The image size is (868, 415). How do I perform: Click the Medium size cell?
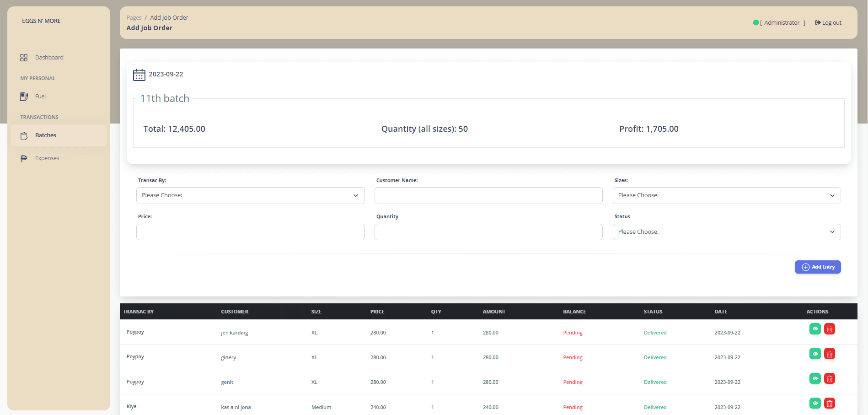tap(321, 407)
